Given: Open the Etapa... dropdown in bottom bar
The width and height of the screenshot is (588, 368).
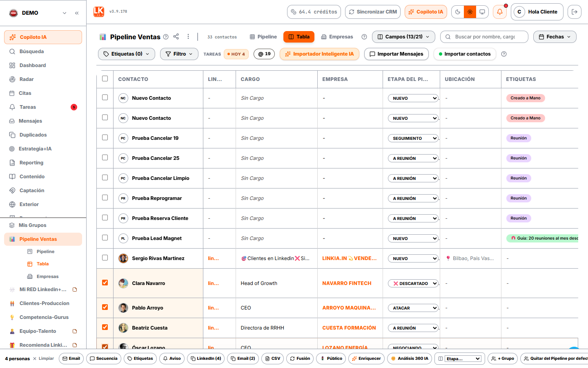Looking at the screenshot, I should pyautogui.click(x=463, y=359).
